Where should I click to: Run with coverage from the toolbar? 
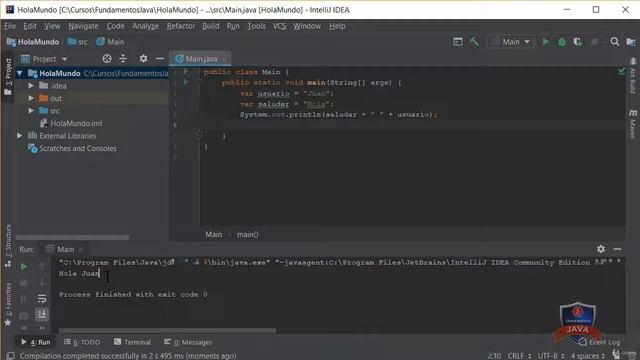(578, 42)
